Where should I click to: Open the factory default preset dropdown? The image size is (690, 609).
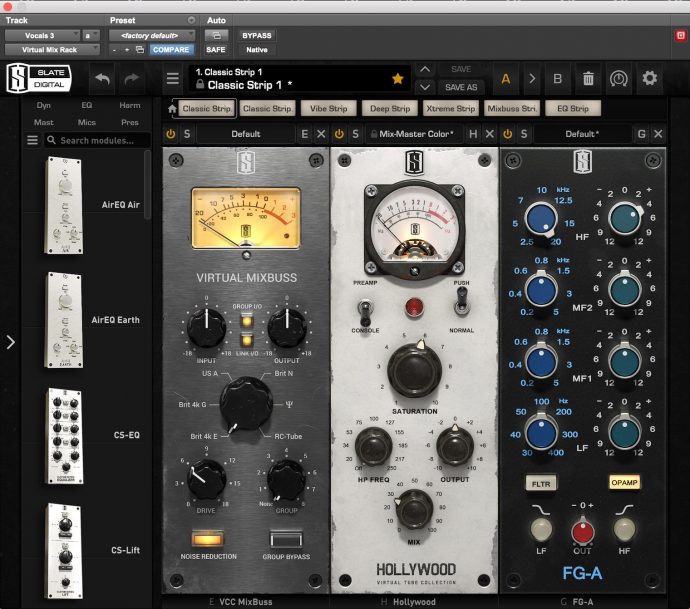[152, 36]
